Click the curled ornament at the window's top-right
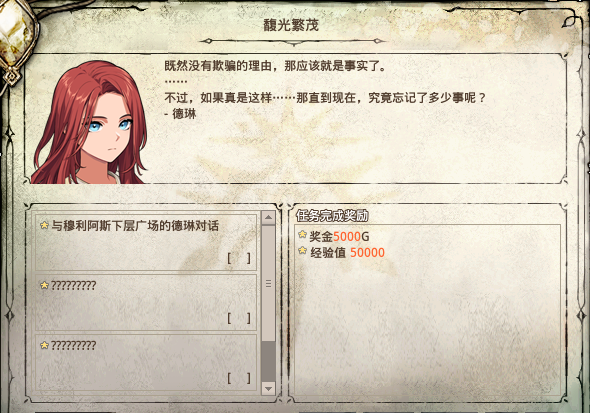The width and height of the screenshot is (590, 413). pos(570,21)
